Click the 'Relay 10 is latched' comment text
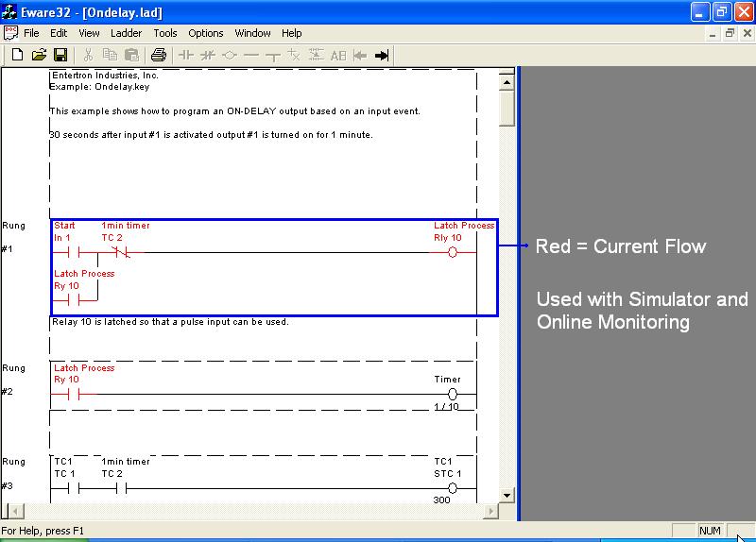 170,322
